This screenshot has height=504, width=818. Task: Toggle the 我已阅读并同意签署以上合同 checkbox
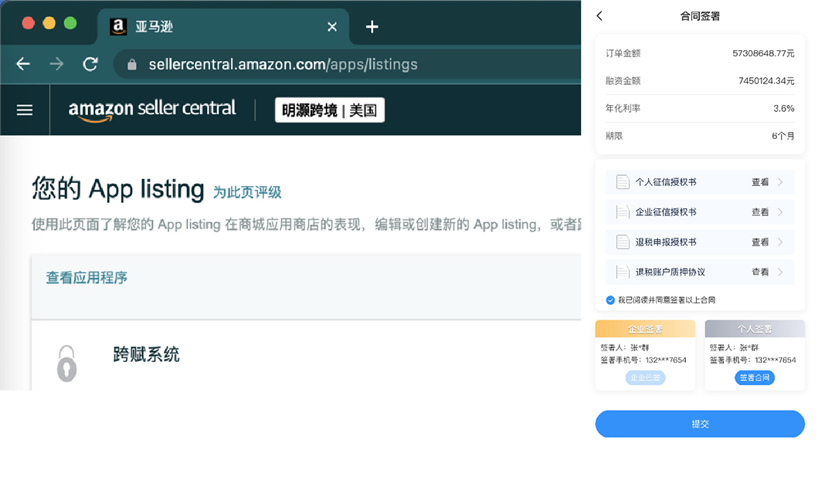[610, 300]
